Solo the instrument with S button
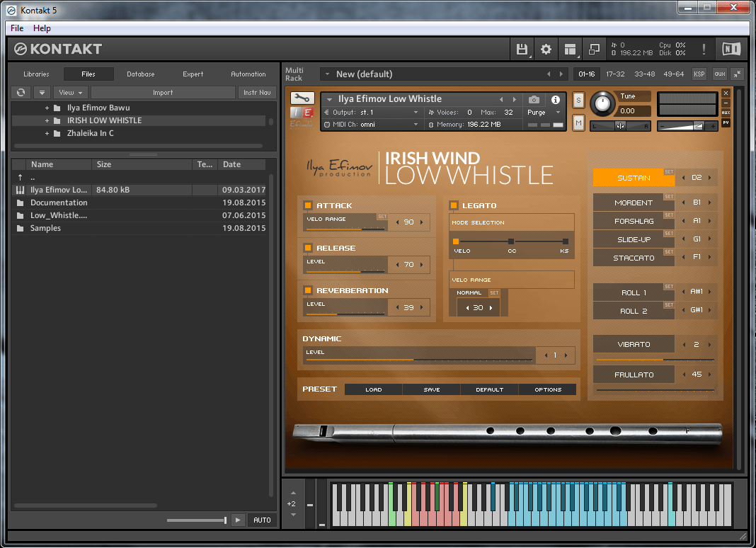Screen dimensions: 756x548 578,101
